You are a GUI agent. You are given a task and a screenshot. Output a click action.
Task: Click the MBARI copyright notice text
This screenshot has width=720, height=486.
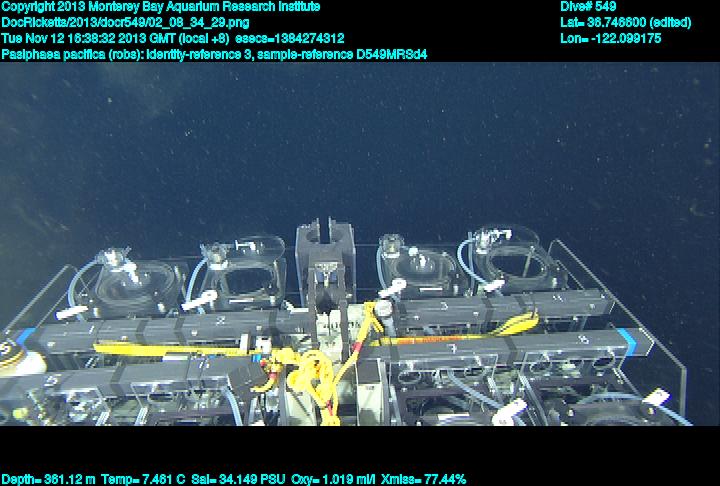click(x=161, y=6)
